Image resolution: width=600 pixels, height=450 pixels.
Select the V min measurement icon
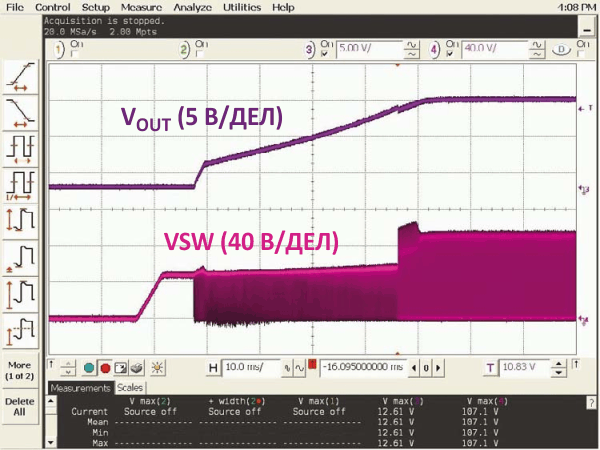point(21,259)
